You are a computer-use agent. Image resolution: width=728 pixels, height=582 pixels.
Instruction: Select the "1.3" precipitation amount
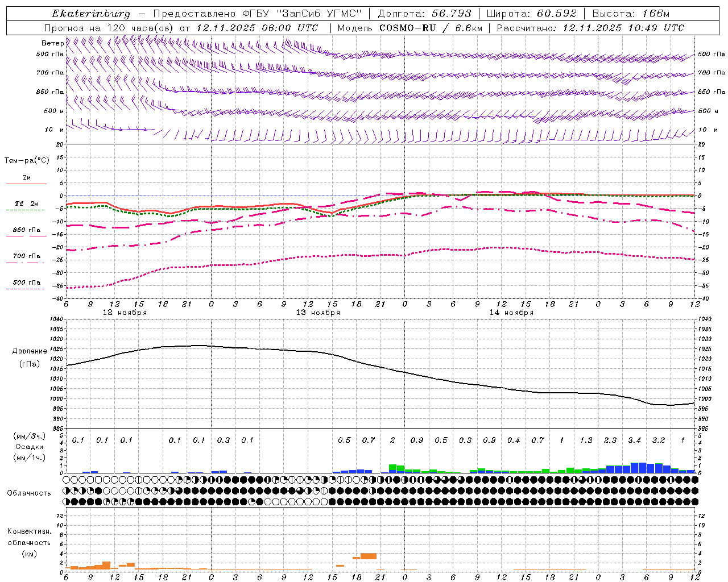click(586, 440)
